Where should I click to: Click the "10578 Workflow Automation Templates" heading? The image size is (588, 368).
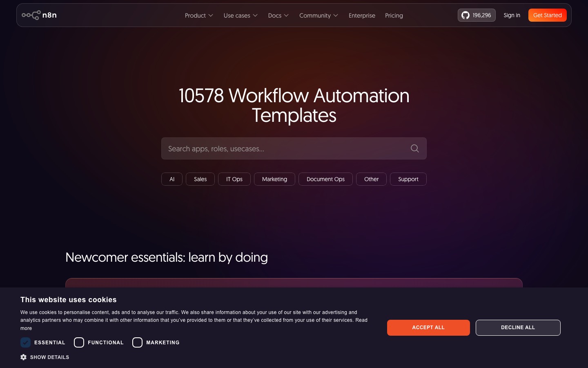tap(294, 105)
